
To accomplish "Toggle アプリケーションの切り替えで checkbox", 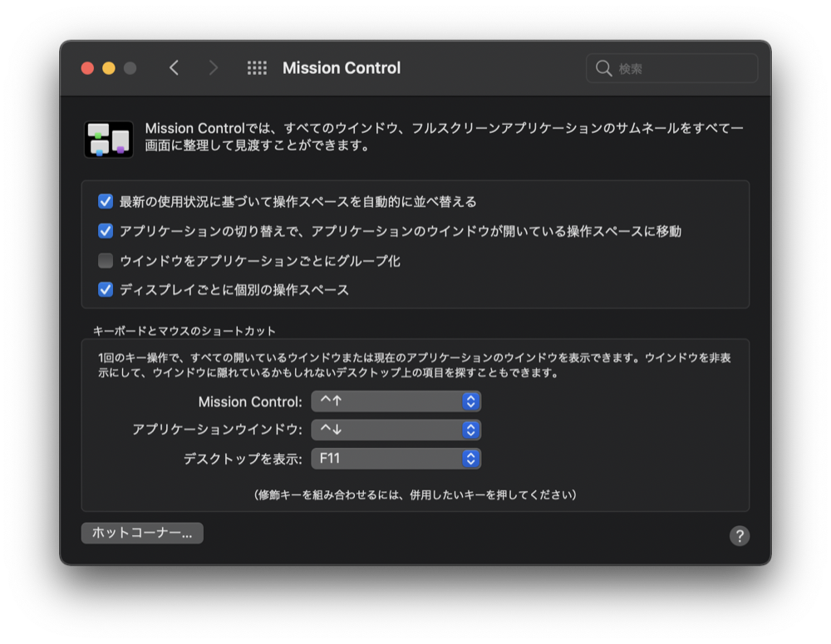I will (106, 231).
